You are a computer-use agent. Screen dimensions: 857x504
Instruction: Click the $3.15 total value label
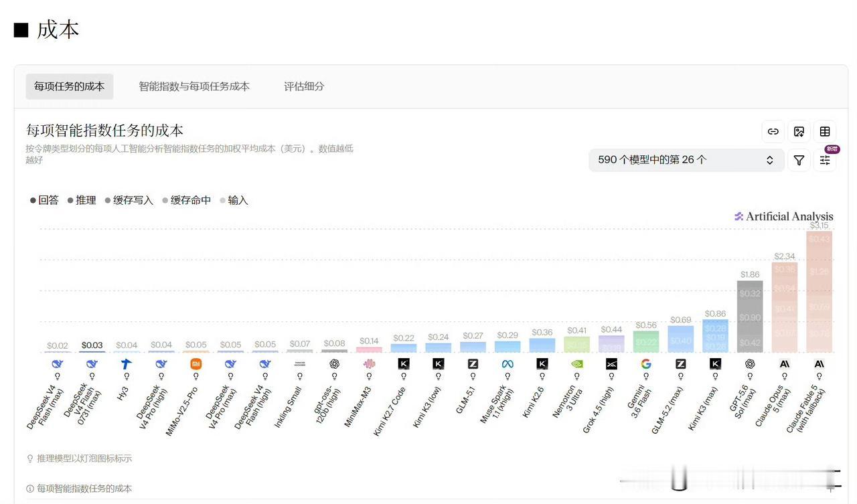(820, 226)
